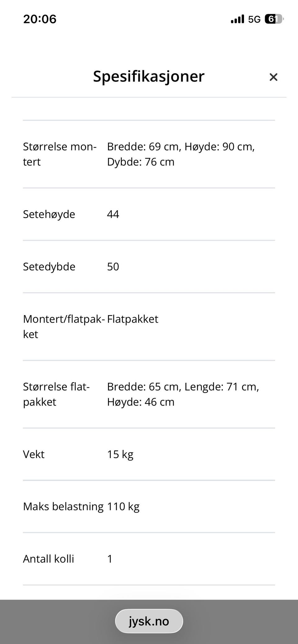This screenshot has height=644, width=298.
Task: Tap the Bredde 69 cm dimensions value
Action: [x=181, y=154]
